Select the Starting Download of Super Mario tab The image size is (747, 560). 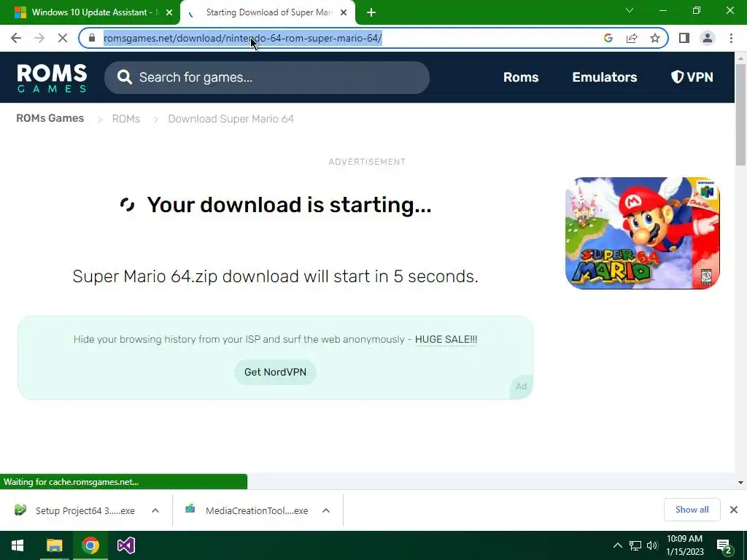pyautogui.click(x=269, y=12)
